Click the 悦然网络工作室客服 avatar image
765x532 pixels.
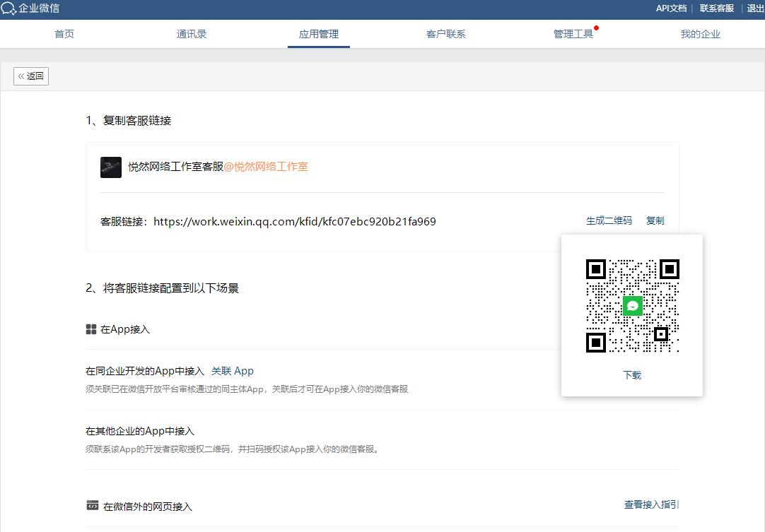tap(111, 167)
